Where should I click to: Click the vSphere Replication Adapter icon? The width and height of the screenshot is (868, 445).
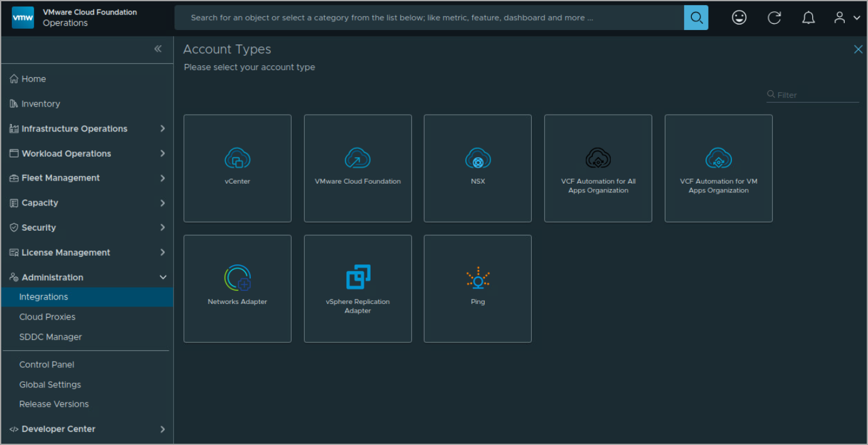pyautogui.click(x=358, y=277)
